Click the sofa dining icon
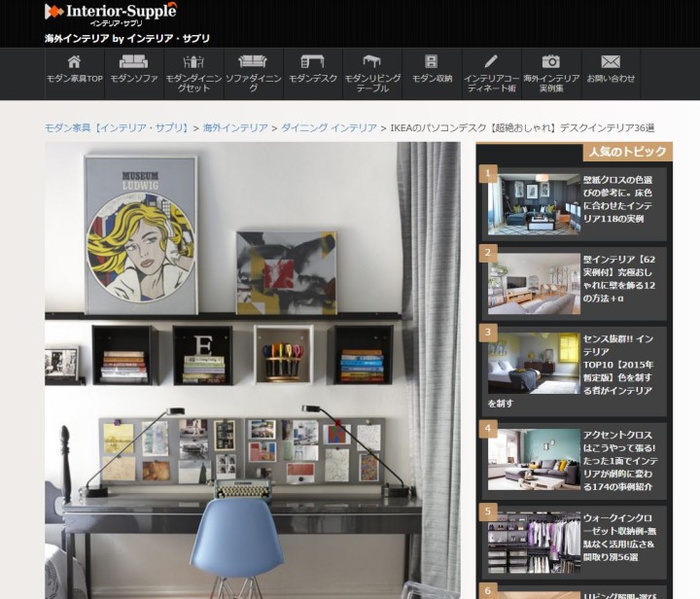The height and width of the screenshot is (599, 700). click(253, 61)
